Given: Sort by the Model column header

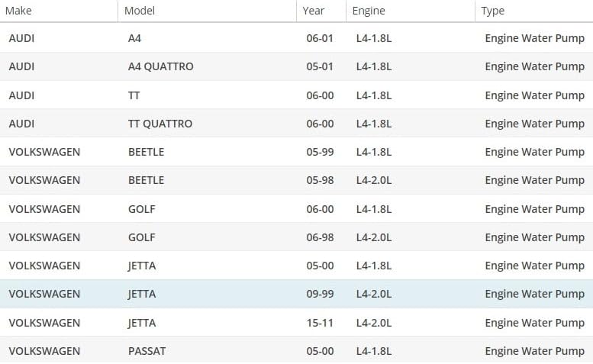Looking at the screenshot, I should tap(207, 11).
